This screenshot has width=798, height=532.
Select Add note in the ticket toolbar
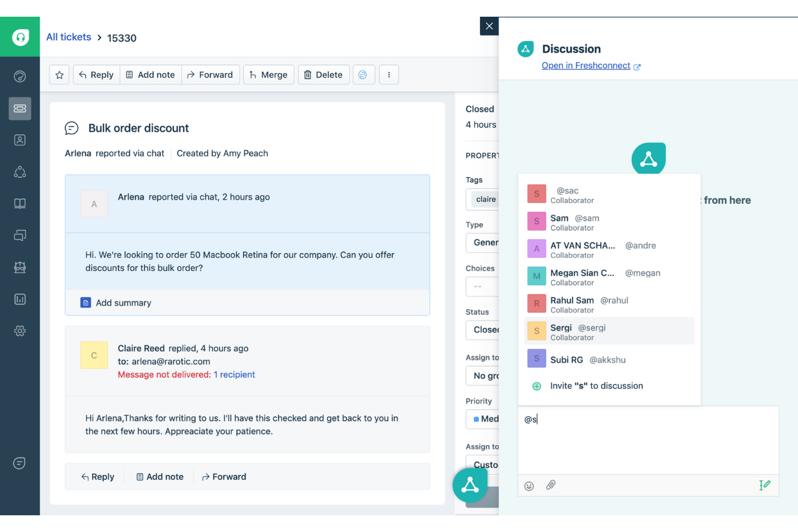(150, 74)
